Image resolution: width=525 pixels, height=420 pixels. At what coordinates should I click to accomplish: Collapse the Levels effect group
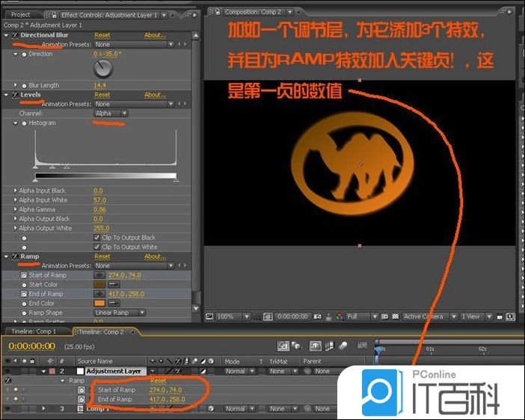7,95
